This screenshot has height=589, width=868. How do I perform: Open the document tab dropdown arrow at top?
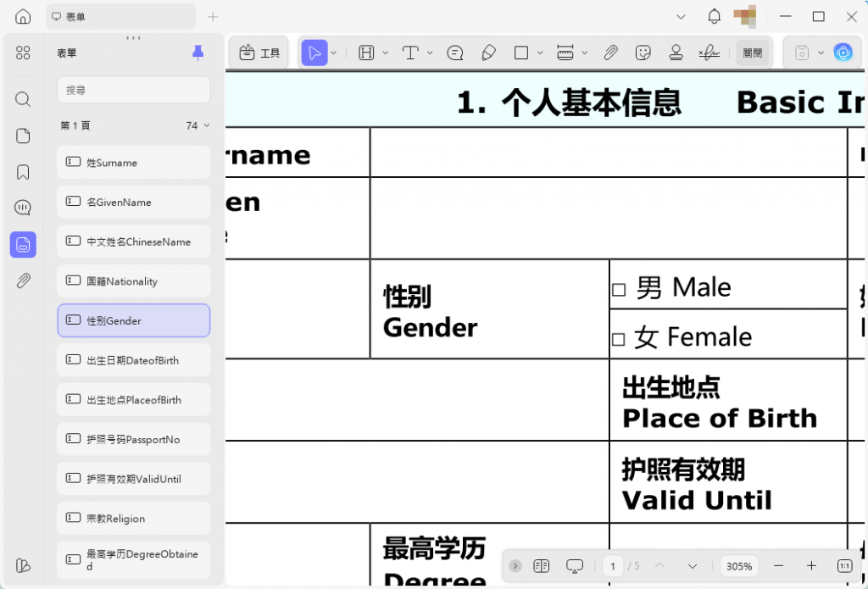pyautogui.click(x=681, y=15)
